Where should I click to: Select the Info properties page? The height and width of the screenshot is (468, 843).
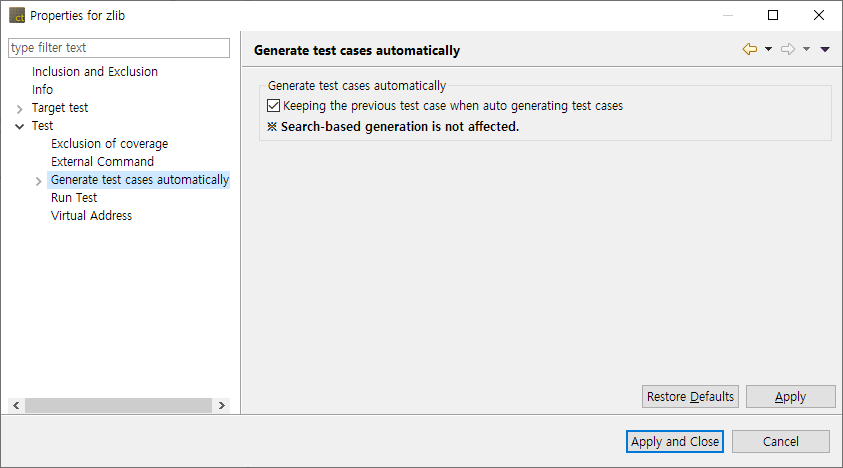click(x=43, y=90)
